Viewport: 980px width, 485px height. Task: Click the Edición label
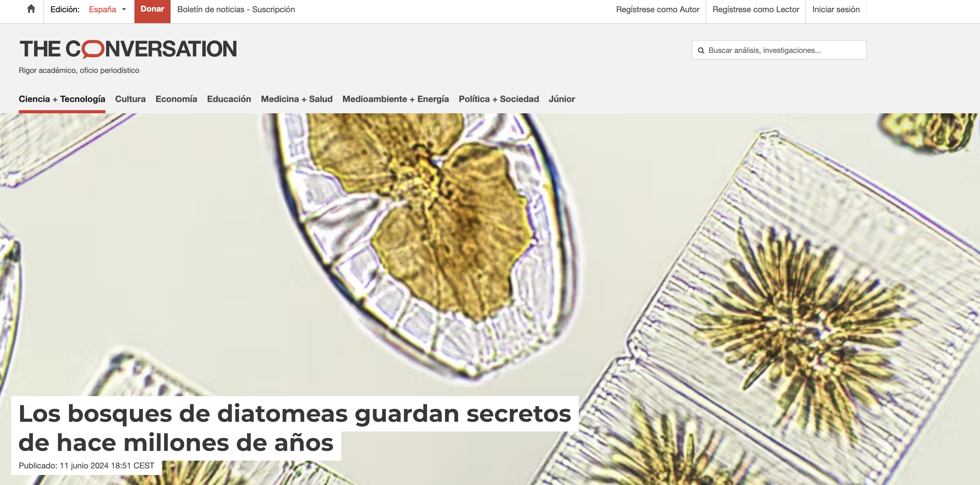(x=65, y=9)
